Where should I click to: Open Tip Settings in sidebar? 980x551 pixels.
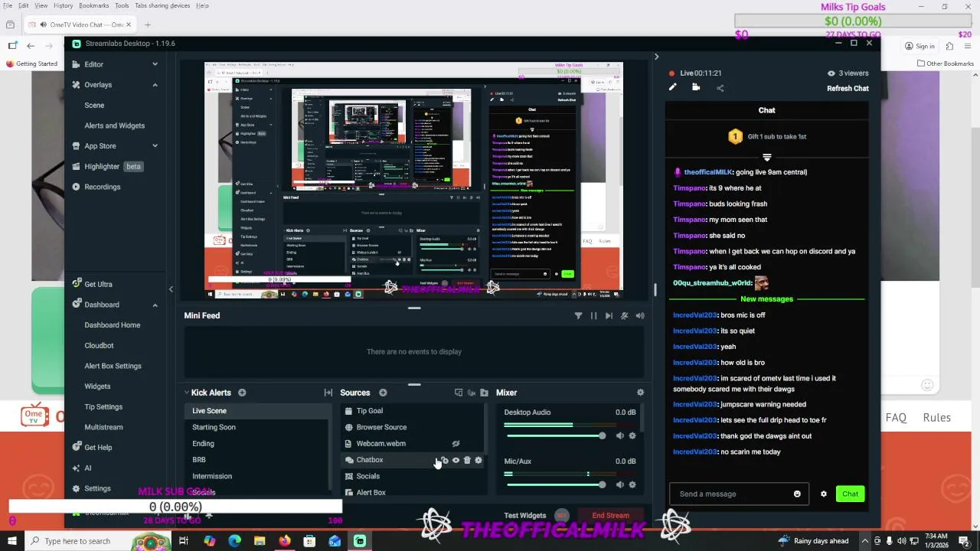(x=103, y=407)
